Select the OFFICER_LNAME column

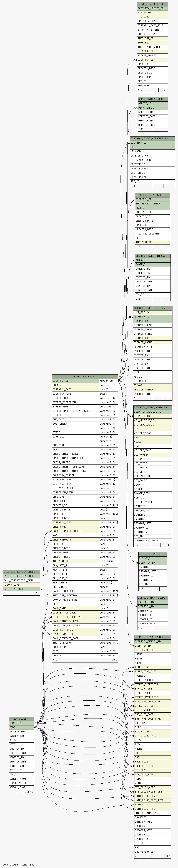(x=152, y=325)
